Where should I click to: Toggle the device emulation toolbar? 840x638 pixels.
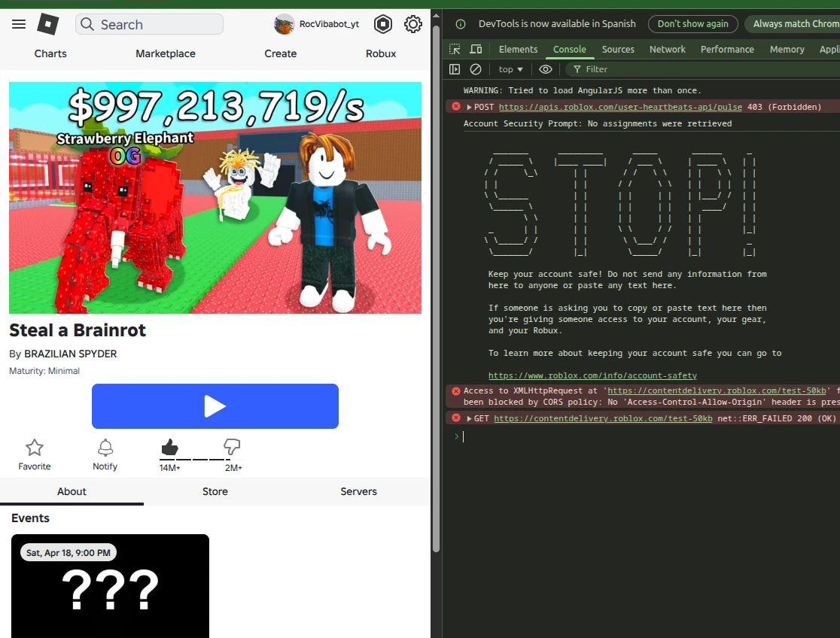476,49
